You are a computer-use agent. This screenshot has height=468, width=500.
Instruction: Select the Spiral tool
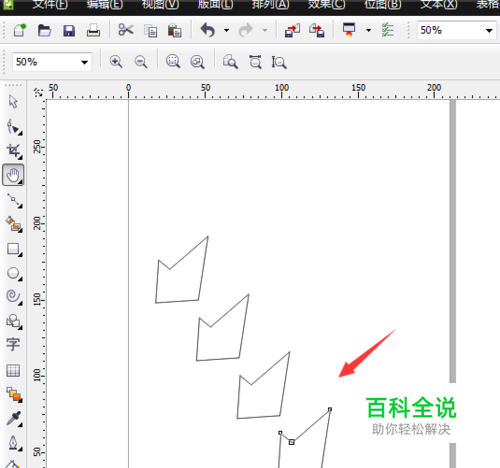pos(14,296)
